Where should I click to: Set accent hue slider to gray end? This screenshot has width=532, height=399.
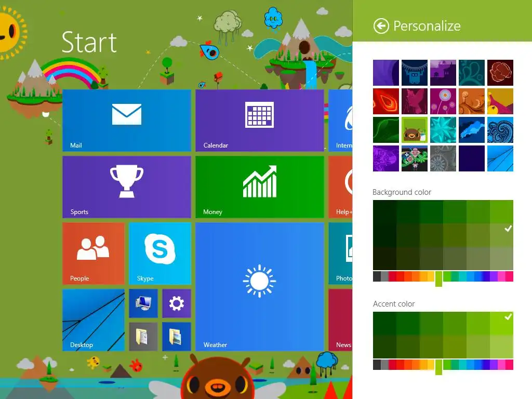(377, 365)
